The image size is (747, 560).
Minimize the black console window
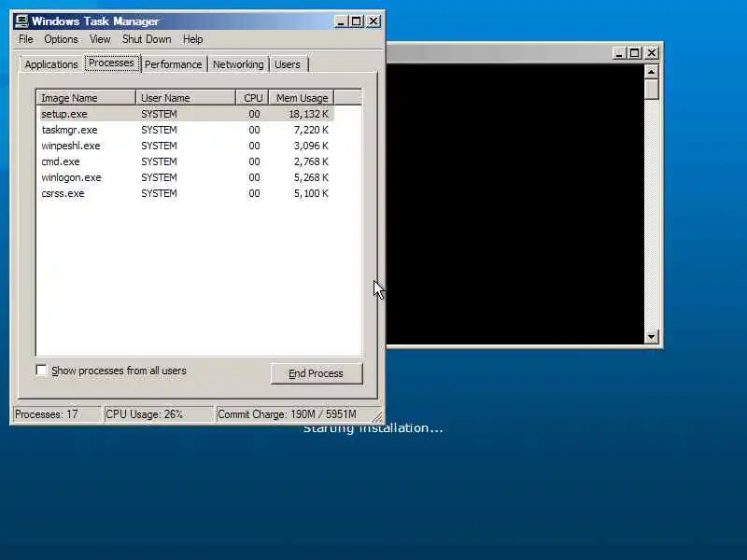click(x=619, y=53)
